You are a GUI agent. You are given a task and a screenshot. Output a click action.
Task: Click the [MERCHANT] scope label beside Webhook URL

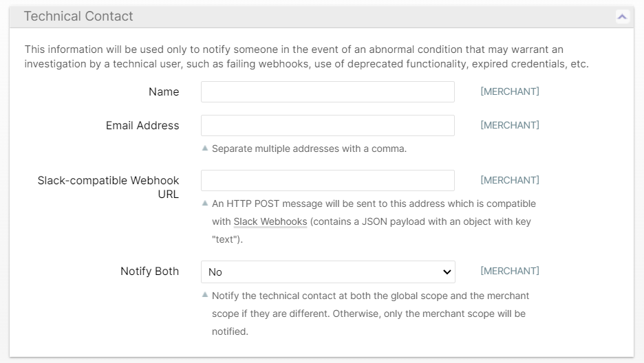click(x=510, y=180)
